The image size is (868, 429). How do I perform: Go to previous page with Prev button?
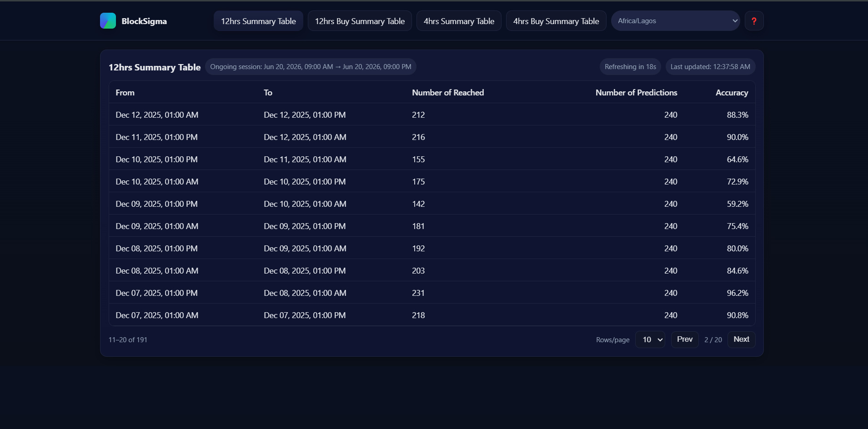pyautogui.click(x=685, y=339)
